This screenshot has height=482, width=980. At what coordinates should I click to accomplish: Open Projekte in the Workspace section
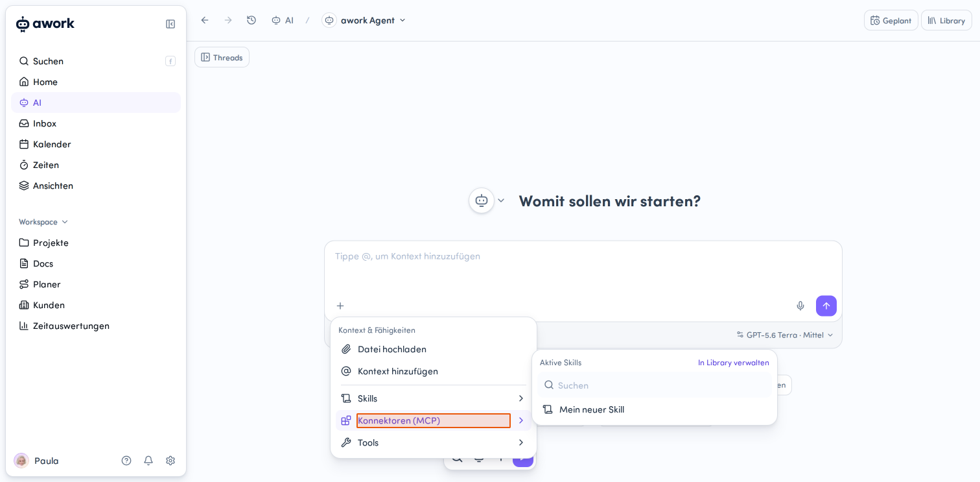[x=96, y=243]
